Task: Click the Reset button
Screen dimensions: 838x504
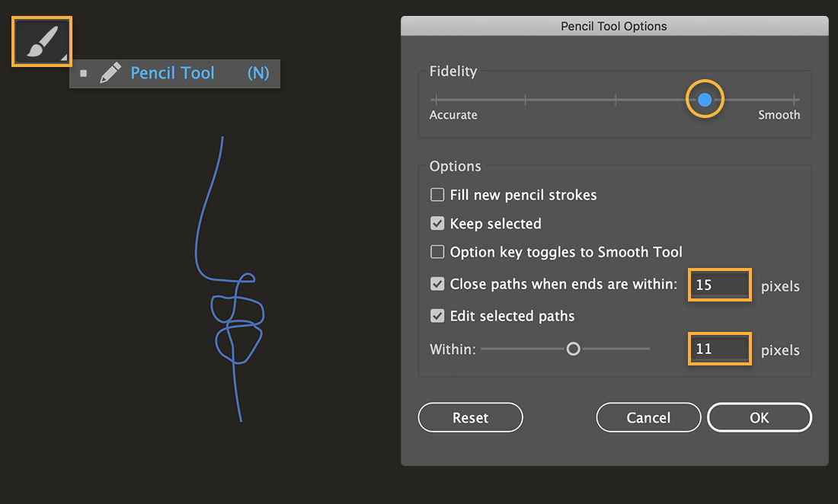Action: (470, 417)
